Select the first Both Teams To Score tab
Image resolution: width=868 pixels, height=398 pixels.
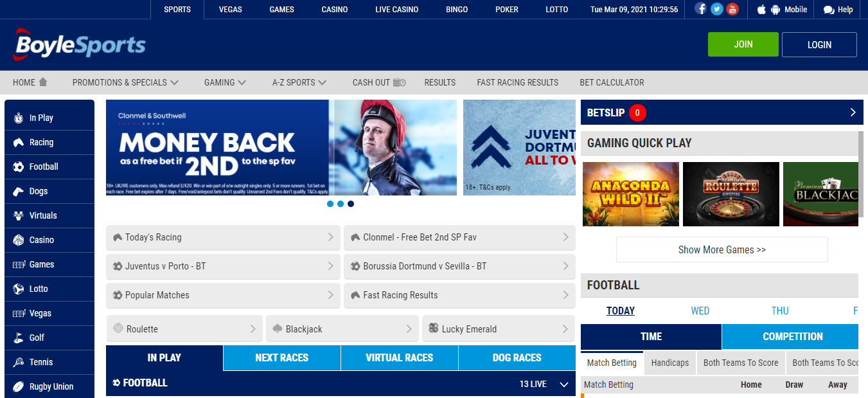pyautogui.click(x=741, y=363)
